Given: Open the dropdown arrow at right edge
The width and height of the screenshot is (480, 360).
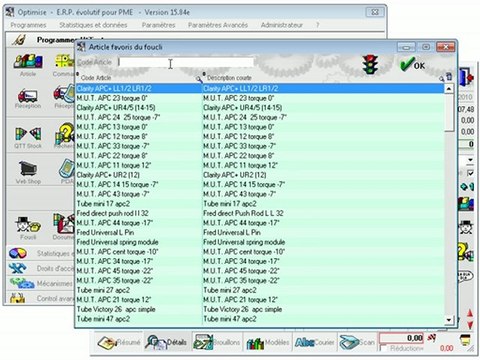Looking at the screenshot, I should [x=470, y=160].
